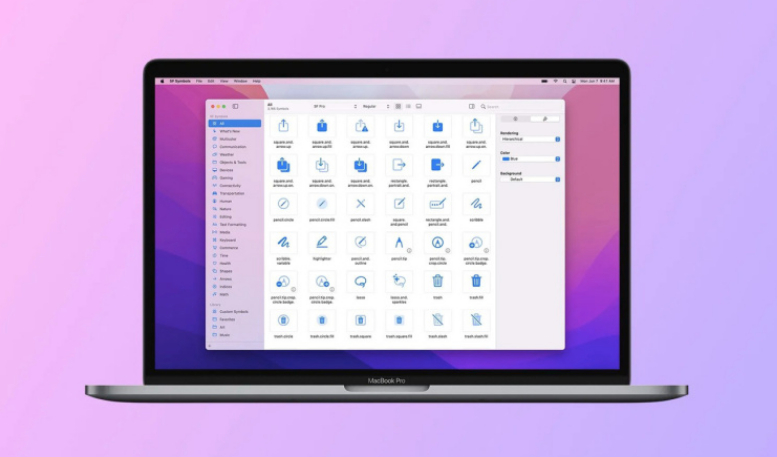Viewport: 777px width, 457px height.
Task: Open the SF Pro font dropdown
Action: pyautogui.click(x=336, y=106)
